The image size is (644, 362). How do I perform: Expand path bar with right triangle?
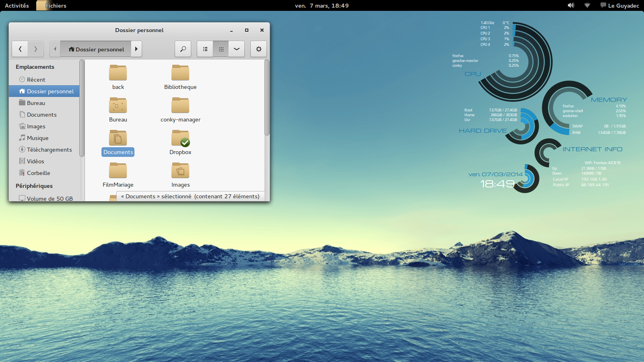pos(136,49)
